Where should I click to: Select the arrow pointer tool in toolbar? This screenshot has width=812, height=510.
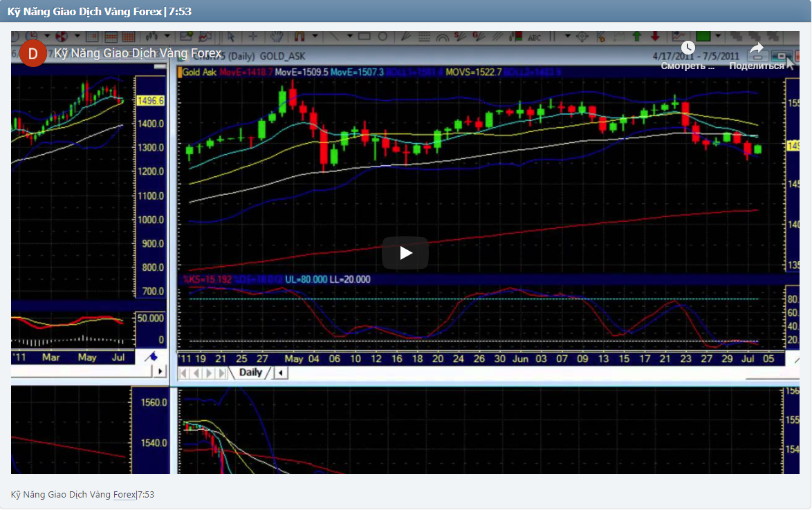click(230, 37)
